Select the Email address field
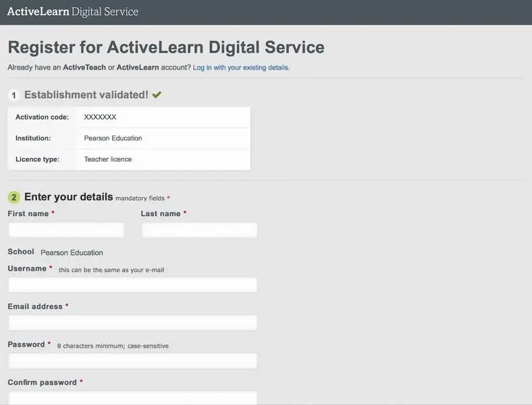 (x=132, y=323)
